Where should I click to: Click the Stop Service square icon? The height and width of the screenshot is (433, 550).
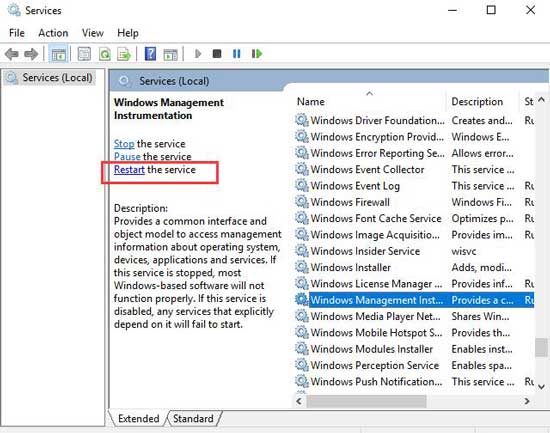tap(217, 54)
